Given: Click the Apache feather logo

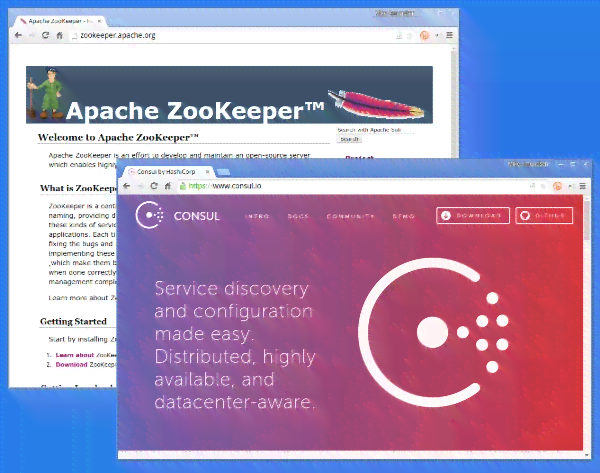Looking at the screenshot, I should (376, 103).
